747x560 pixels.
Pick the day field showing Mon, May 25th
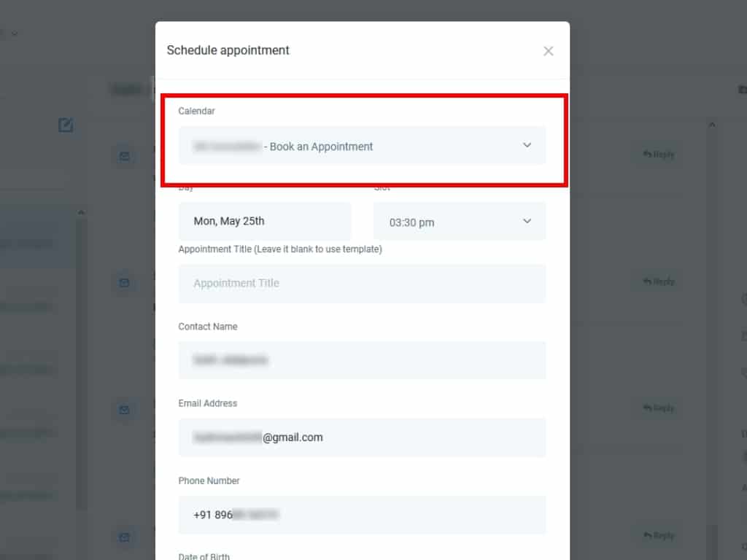[265, 221]
